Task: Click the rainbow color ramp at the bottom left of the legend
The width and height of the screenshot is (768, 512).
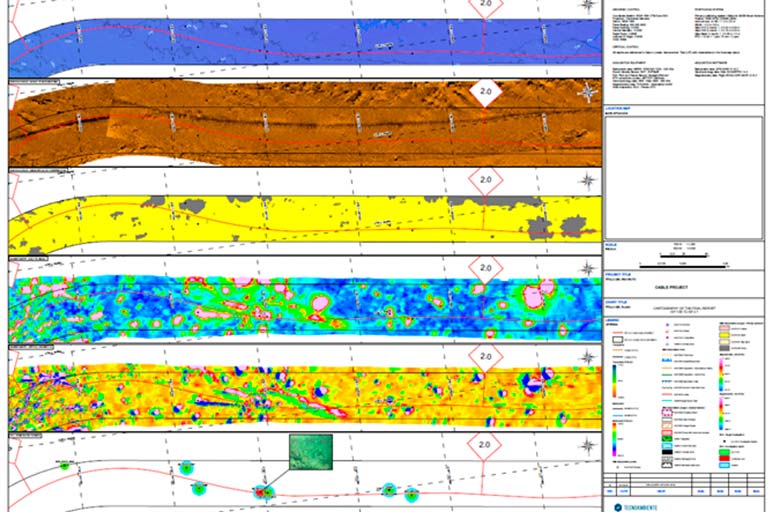Action: click(x=614, y=439)
